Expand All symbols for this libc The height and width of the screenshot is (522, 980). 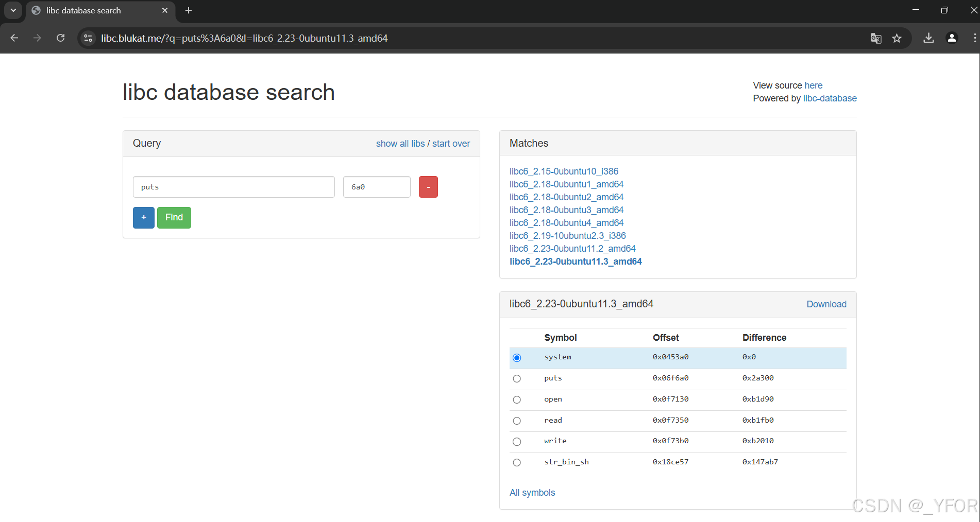(x=532, y=493)
